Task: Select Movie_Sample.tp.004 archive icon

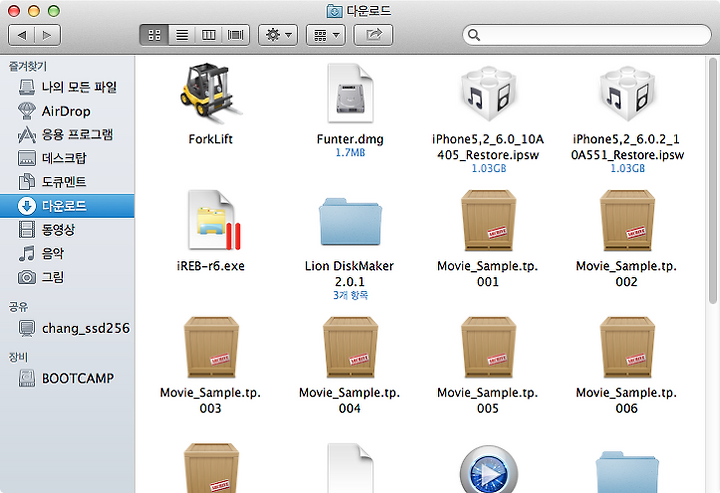Action: (350, 347)
